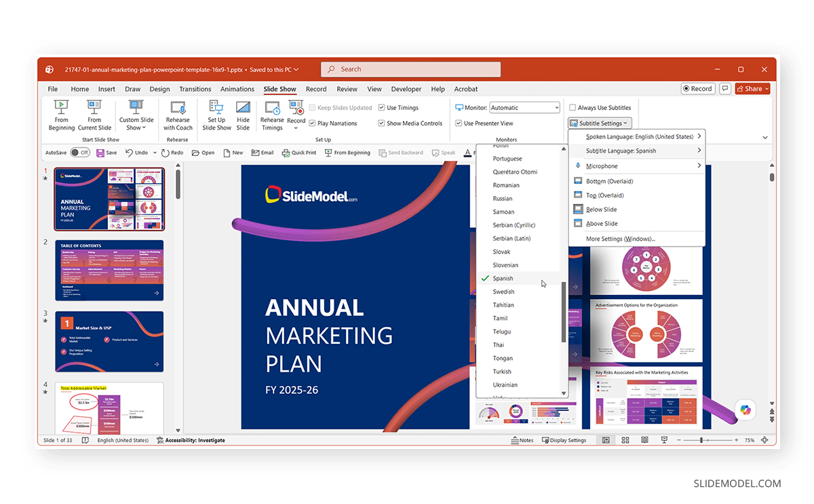Uncheck Use Presenter View checkbox

(459, 123)
